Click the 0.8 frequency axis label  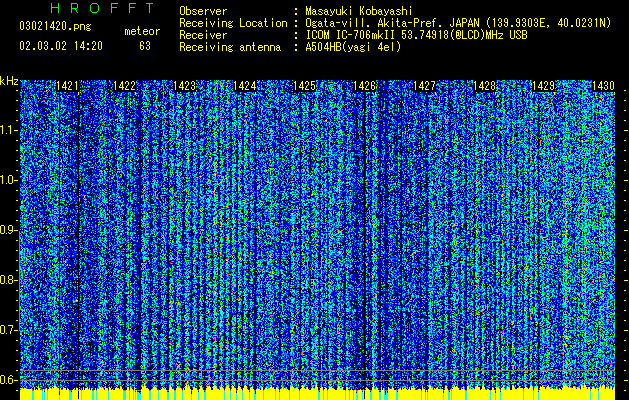(x=8, y=280)
